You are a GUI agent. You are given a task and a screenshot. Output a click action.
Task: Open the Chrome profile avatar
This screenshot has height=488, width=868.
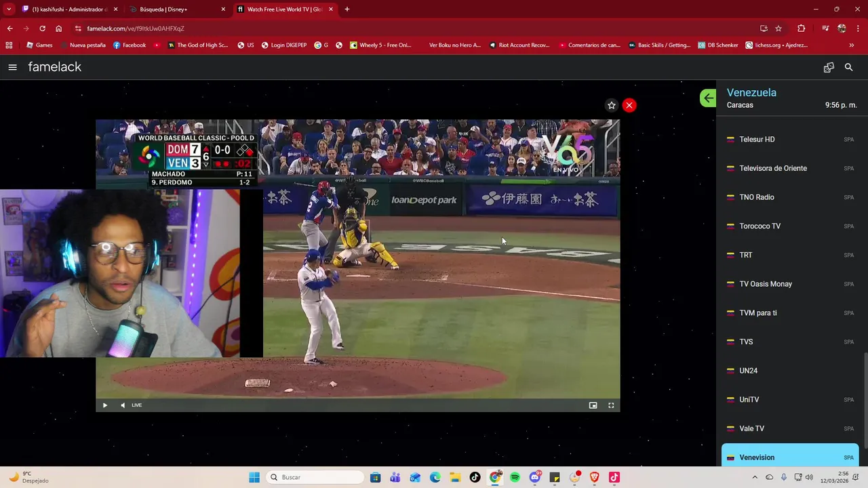point(842,28)
